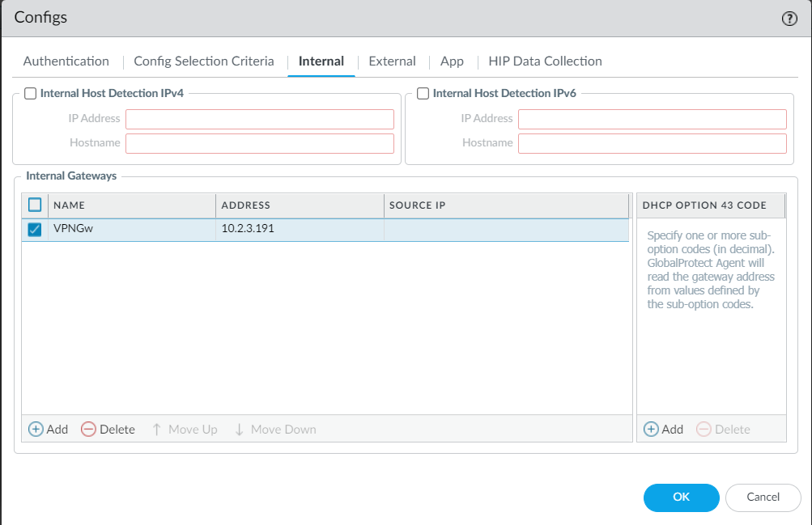Go to the External tab
This screenshot has height=525, width=812.
392,61
